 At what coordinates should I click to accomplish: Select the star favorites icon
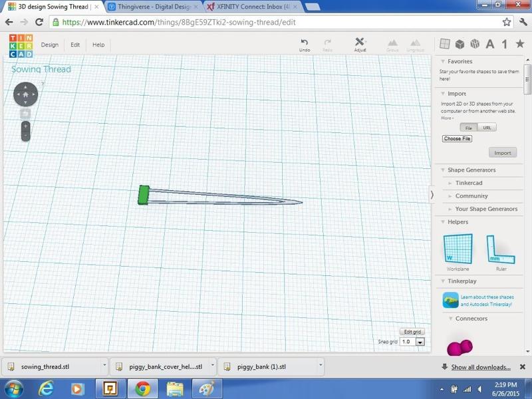(x=520, y=43)
